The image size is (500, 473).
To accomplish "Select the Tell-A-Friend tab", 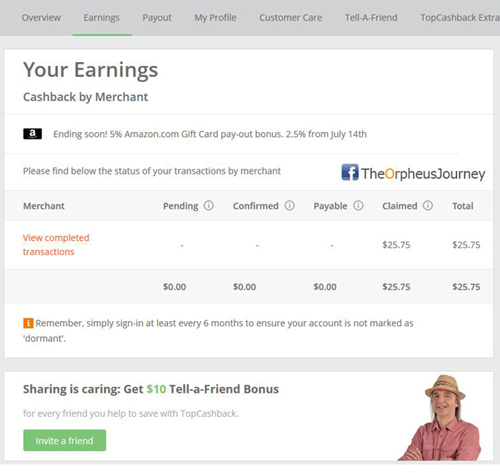I will (x=371, y=18).
